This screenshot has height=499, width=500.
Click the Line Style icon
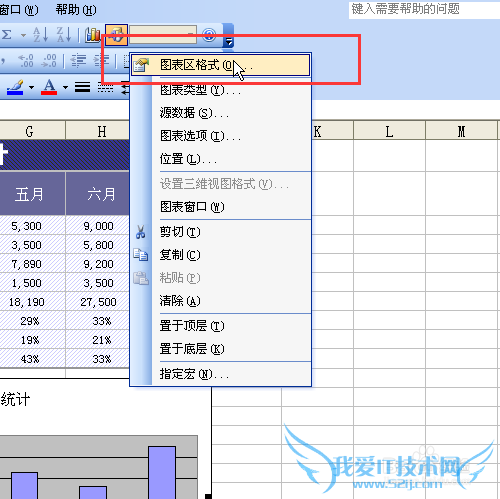[82, 87]
